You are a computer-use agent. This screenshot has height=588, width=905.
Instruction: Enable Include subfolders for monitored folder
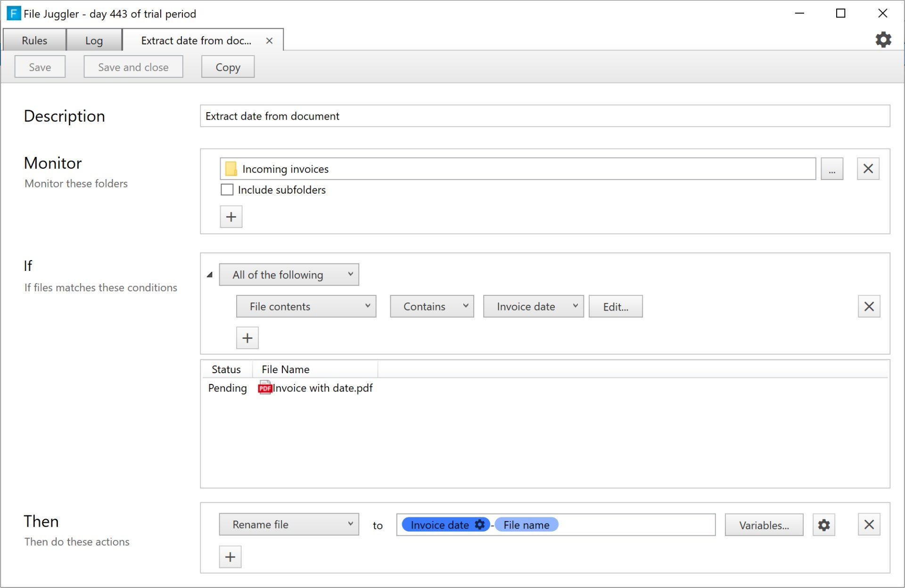coord(228,190)
